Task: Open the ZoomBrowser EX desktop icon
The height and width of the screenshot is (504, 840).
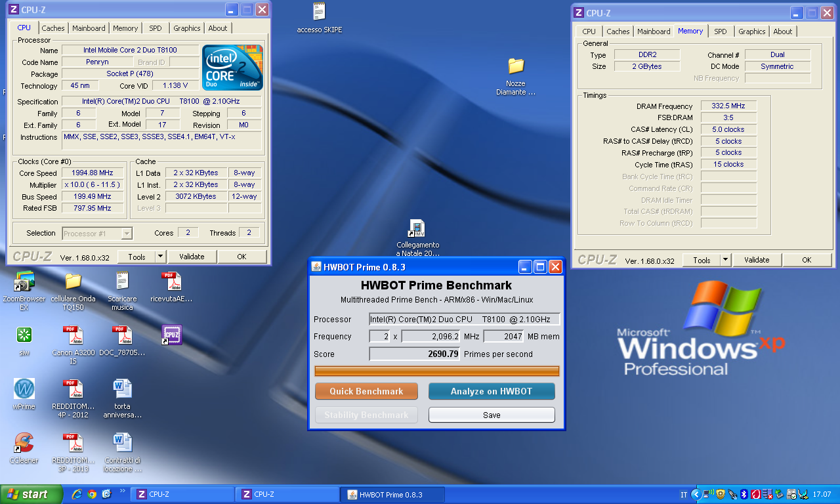Action: pyautogui.click(x=24, y=282)
